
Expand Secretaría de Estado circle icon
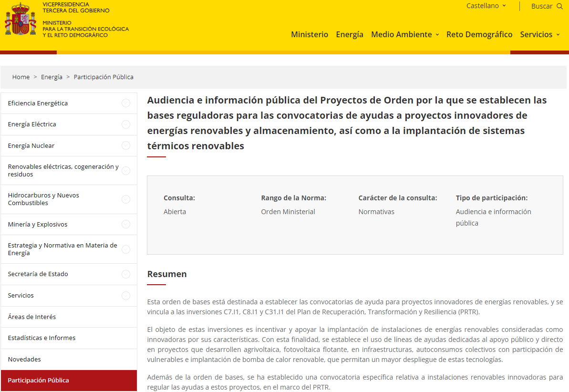126,274
